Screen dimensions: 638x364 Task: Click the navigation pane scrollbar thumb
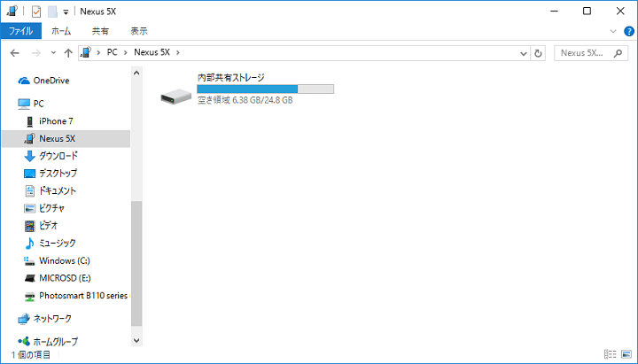pyautogui.click(x=136, y=264)
